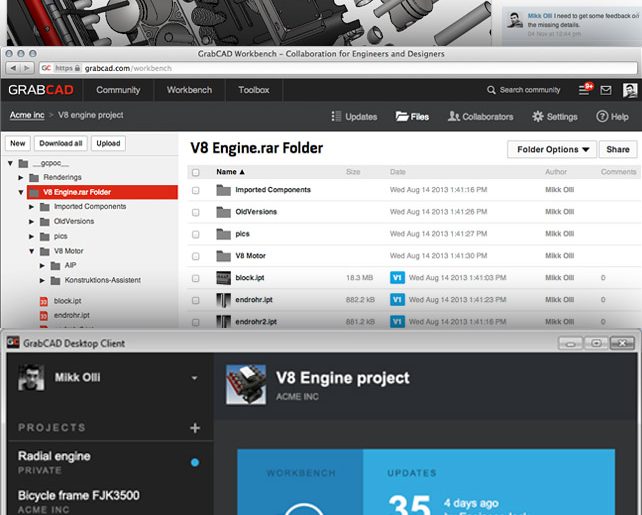Screen dimensions: 642x515
Task: Add new project with plus icon
Action: [195, 428]
